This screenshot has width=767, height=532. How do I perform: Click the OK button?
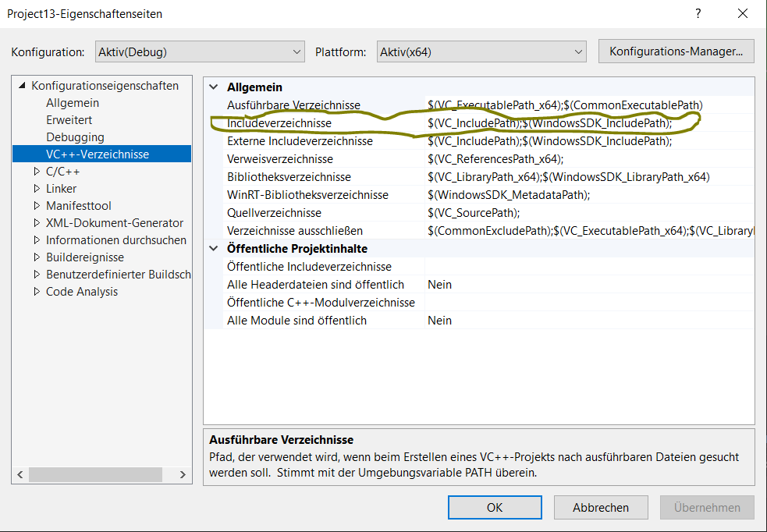coord(494,507)
